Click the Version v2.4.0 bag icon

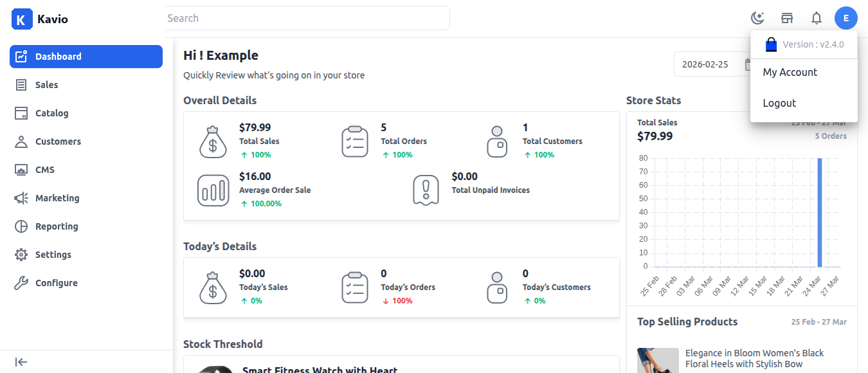point(771,44)
